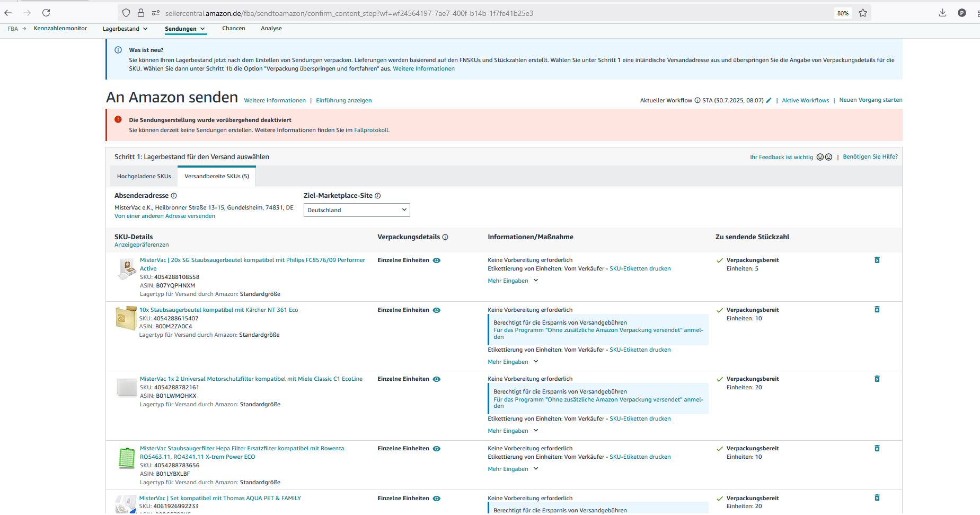Open Ihr Feedback ist wichtig link
The width and height of the screenshot is (980, 515).
click(x=781, y=158)
